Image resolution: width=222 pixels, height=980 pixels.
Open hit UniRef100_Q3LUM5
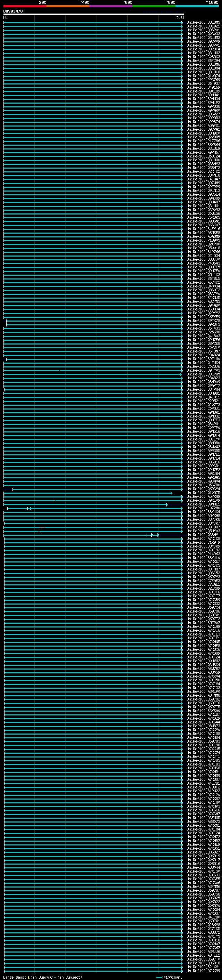[203, 23]
